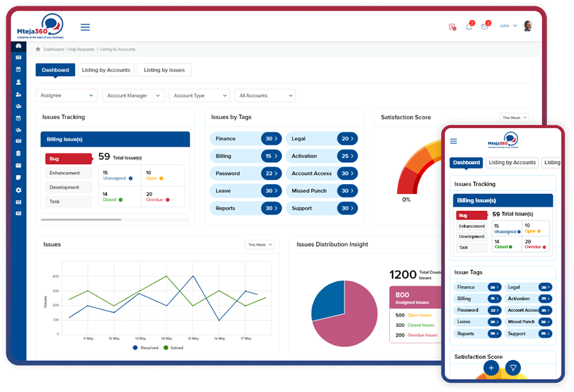Toggle the Received series in chart legend
The width and height of the screenshot is (574, 392).
(145, 348)
